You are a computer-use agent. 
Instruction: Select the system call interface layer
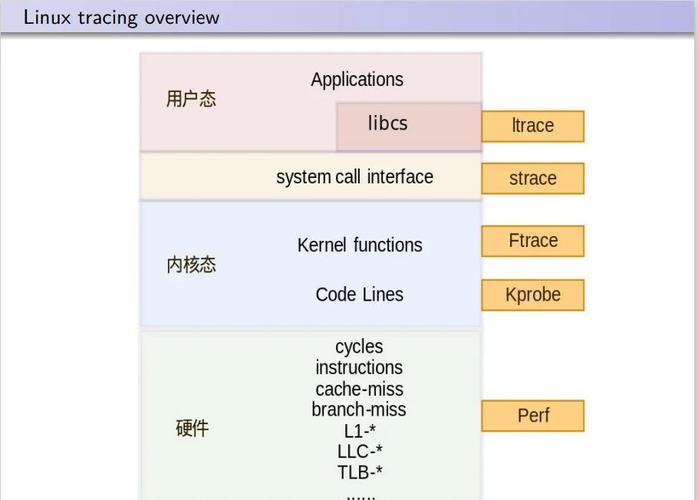click(311, 177)
